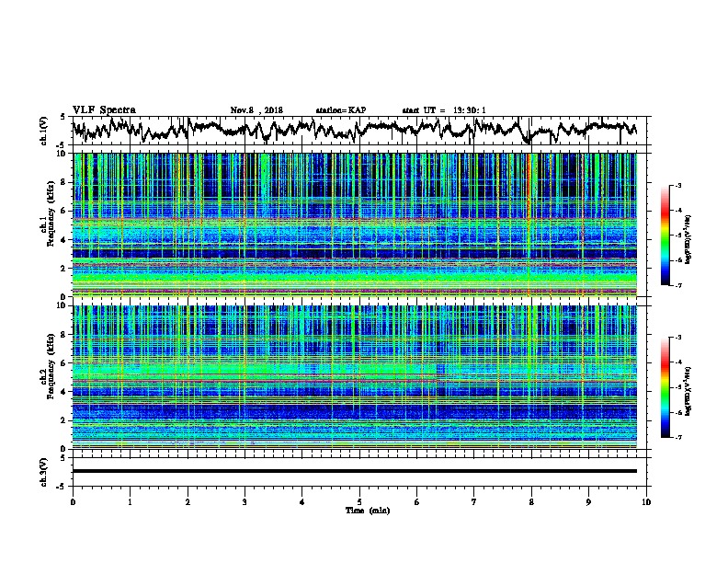The height and width of the screenshot is (563, 728).
Task: Click the upper color bar's log(PSD) unit label
Action: click(x=688, y=239)
